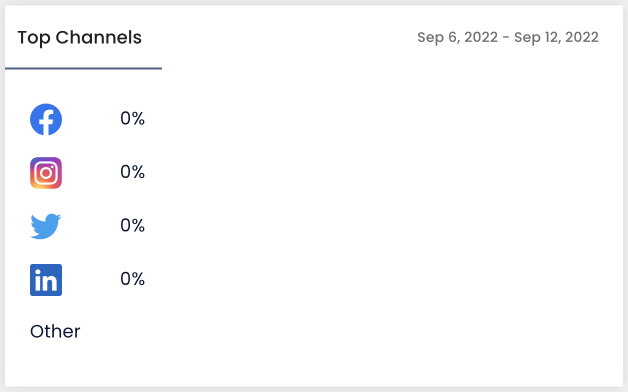Screen dimensions: 628x392
Task: Click the word Channels in the heading
Action: [x=99, y=38]
